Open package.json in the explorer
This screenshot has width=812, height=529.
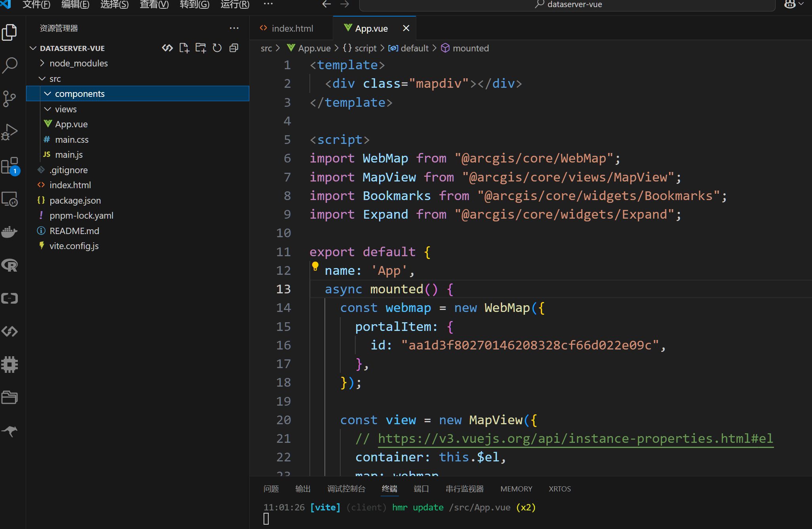[75, 200]
